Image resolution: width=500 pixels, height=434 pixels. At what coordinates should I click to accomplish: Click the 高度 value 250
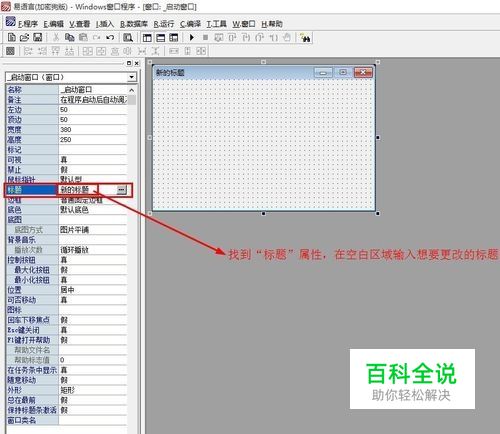tap(93, 140)
